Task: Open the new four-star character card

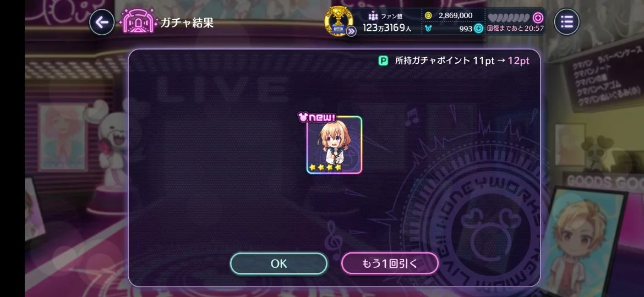Action: tap(334, 145)
